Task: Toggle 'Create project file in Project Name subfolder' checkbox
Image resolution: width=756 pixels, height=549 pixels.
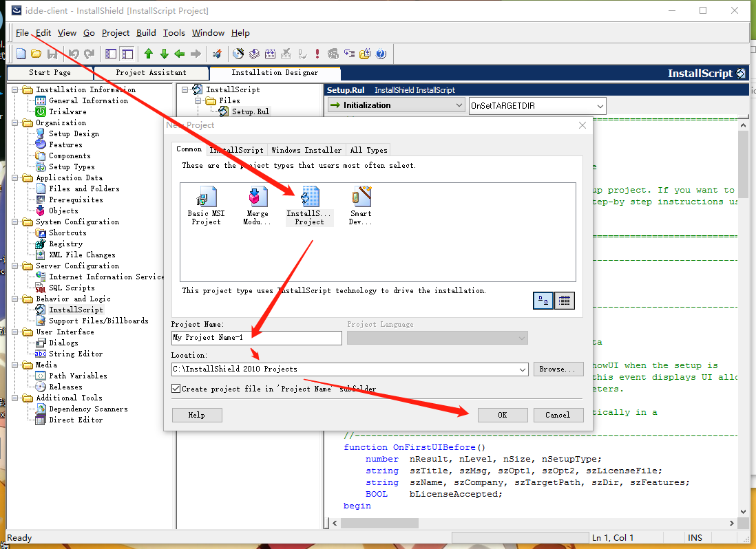Action: pyautogui.click(x=176, y=389)
